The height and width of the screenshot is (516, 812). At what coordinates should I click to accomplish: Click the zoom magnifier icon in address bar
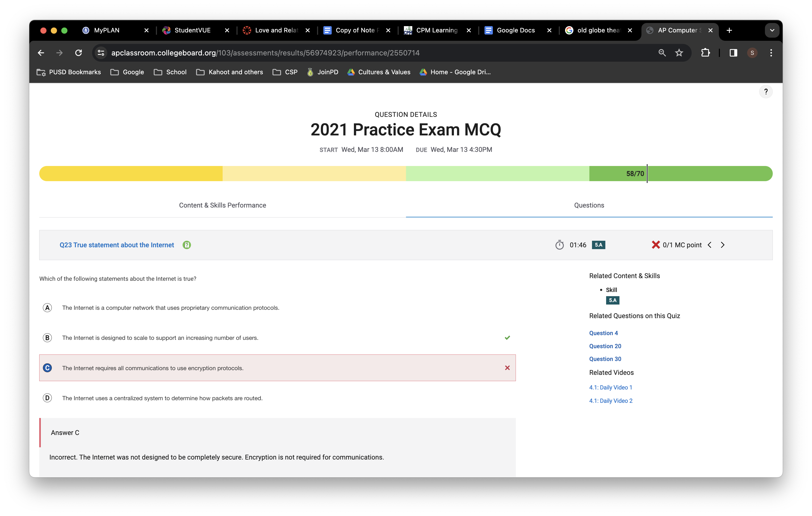click(x=662, y=53)
